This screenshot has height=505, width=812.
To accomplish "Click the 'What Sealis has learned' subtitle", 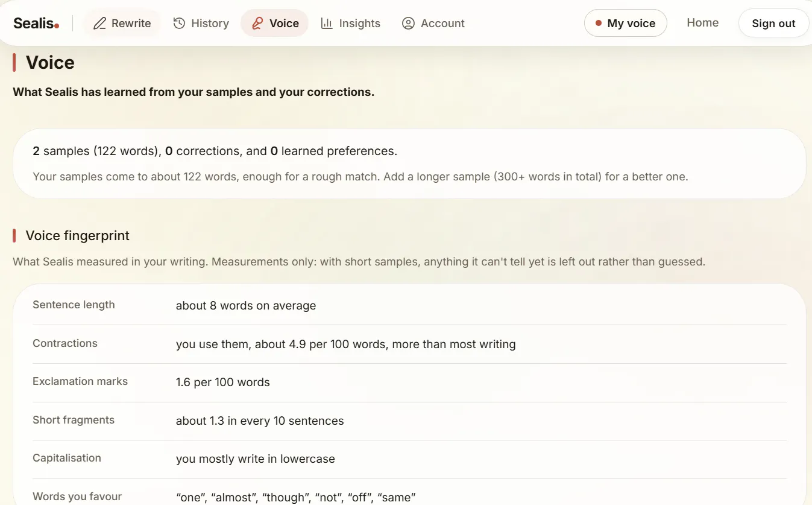I will (x=194, y=92).
